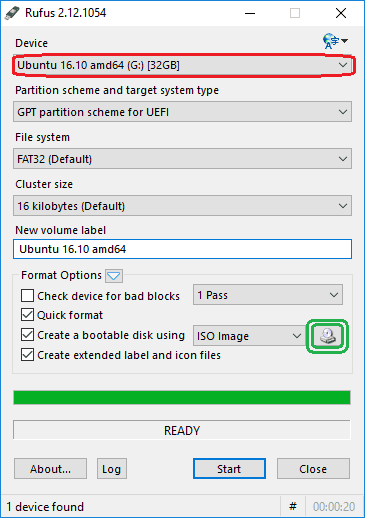Image resolution: width=365 pixels, height=518 pixels.
Task: Open the language globe icon menu
Action: click(x=335, y=41)
